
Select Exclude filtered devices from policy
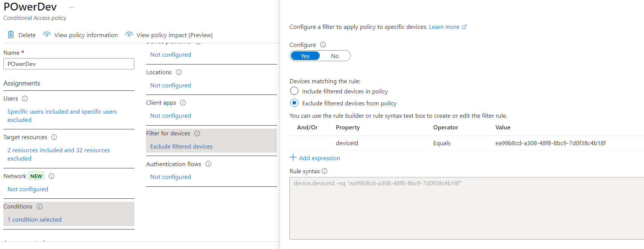(x=294, y=103)
